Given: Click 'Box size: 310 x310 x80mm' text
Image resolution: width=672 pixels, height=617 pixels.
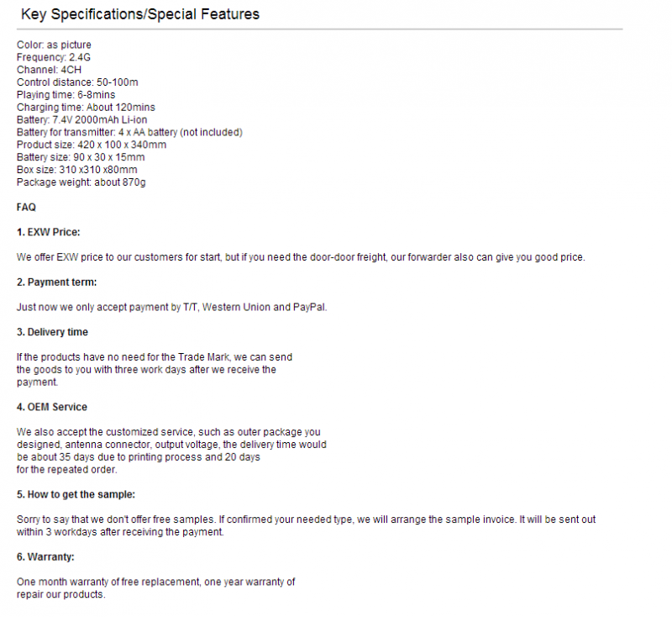Looking at the screenshot, I should tap(76, 170).
